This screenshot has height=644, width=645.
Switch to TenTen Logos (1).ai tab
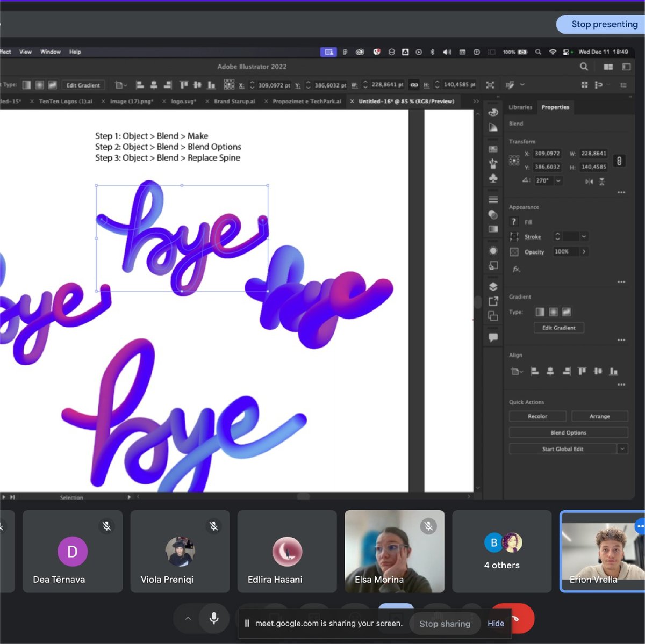pos(66,101)
